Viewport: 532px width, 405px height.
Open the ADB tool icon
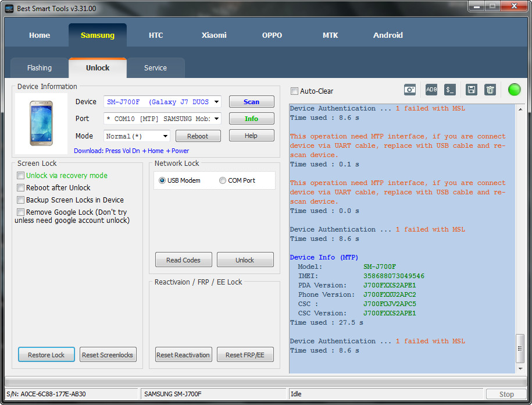click(431, 90)
